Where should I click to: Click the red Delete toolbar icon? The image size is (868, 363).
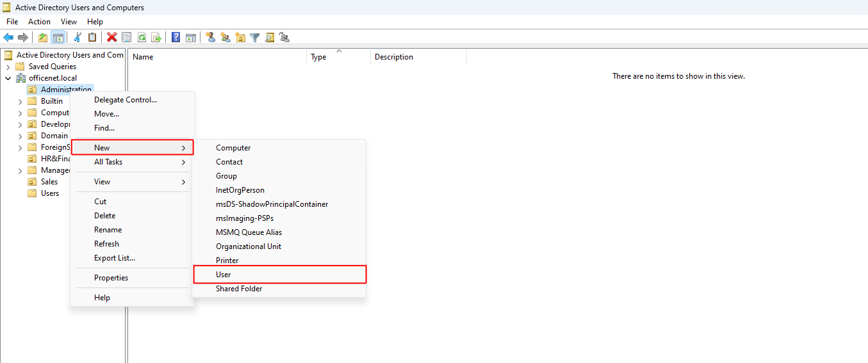point(111,37)
